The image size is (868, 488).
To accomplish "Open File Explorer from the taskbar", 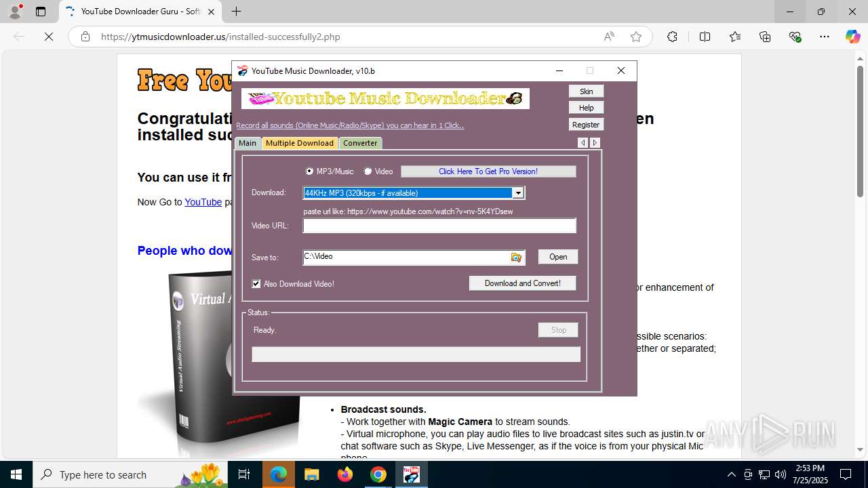I will (311, 474).
